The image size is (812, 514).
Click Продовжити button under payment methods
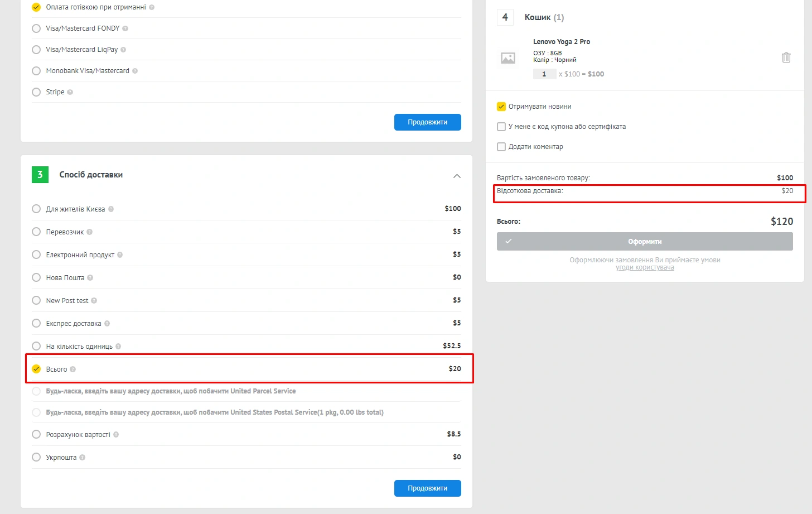(x=427, y=122)
